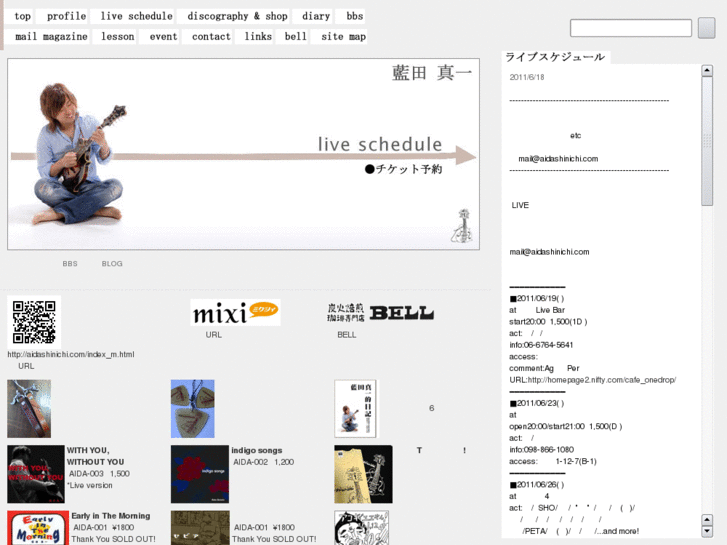Click the cartoon face illustration thumbnail
Viewport: 727px width, 545px height.
pos(362,528)
